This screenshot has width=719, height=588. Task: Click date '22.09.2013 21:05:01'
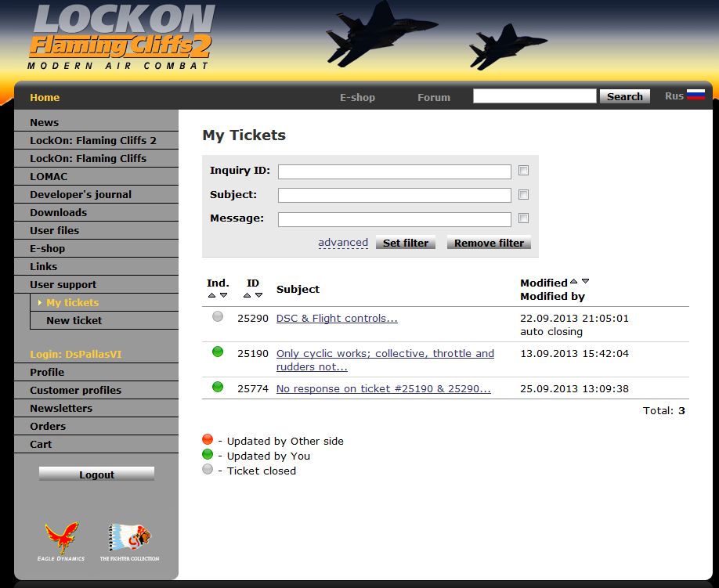(574, 318)
